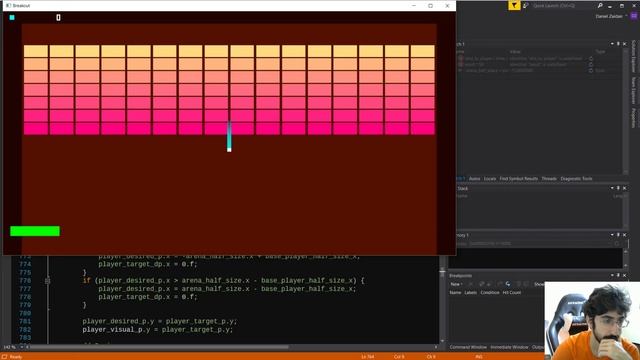Click the Hit Count column header
This screenshot has height=360, width=640.
point(512,293)
